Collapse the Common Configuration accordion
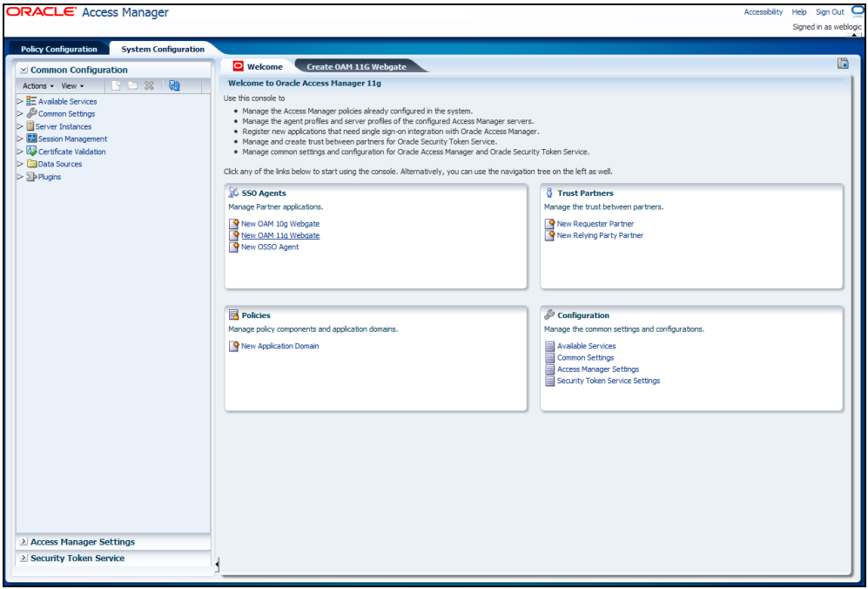The image size is (868, 589). click(24, 70)
